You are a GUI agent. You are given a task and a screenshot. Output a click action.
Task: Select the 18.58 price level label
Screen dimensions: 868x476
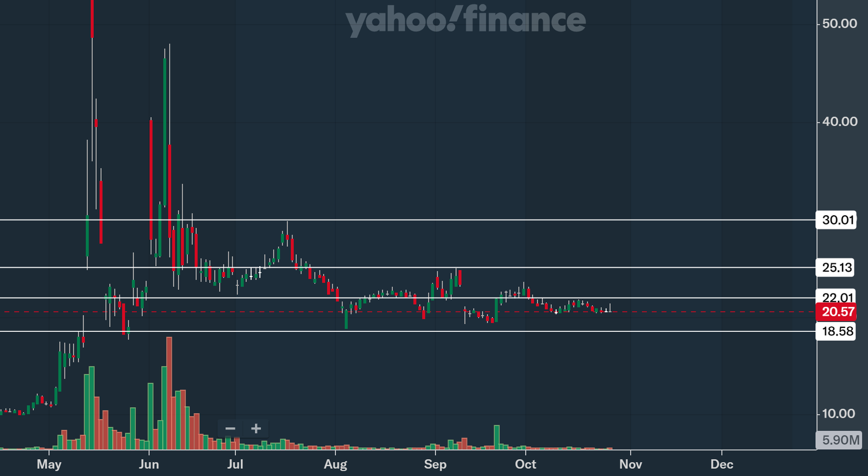click(x=836, y=331)
